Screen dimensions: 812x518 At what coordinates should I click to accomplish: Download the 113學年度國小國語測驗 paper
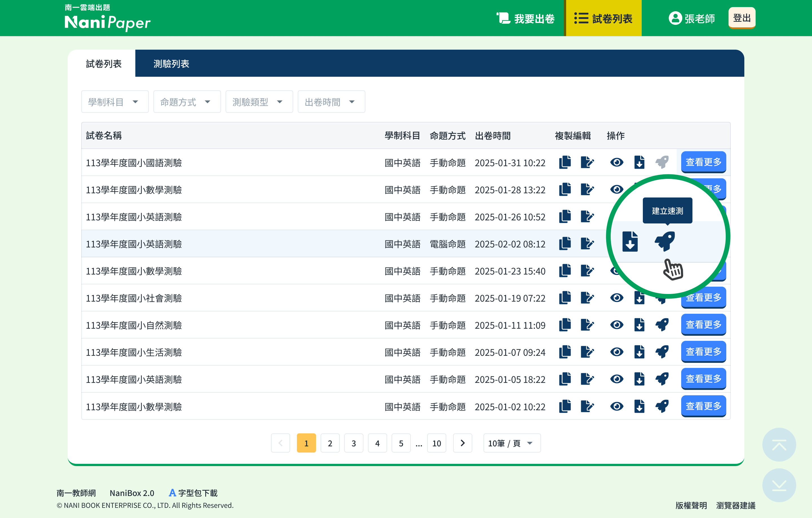(x=639, y=162)
